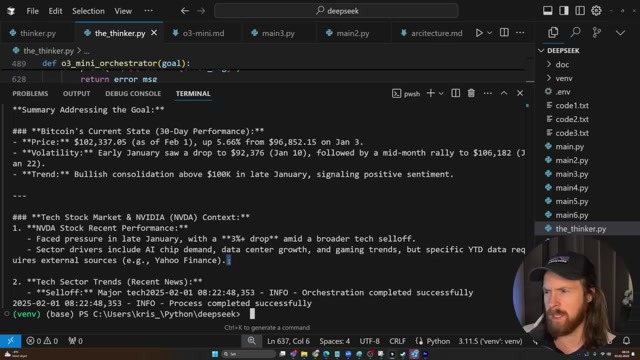Kill the terminal with trash icon
Screen dimensions: 640x360
pyautogui.click(x=471, y=93)
